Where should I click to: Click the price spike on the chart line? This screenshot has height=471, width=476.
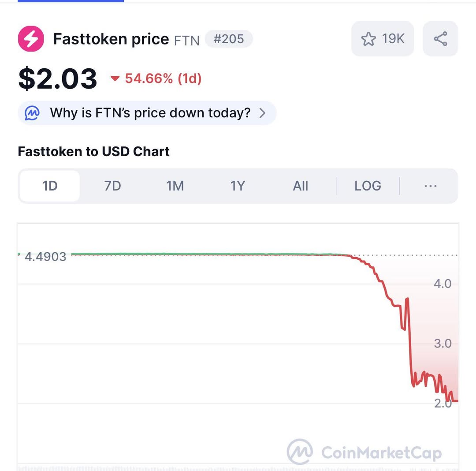407,299
